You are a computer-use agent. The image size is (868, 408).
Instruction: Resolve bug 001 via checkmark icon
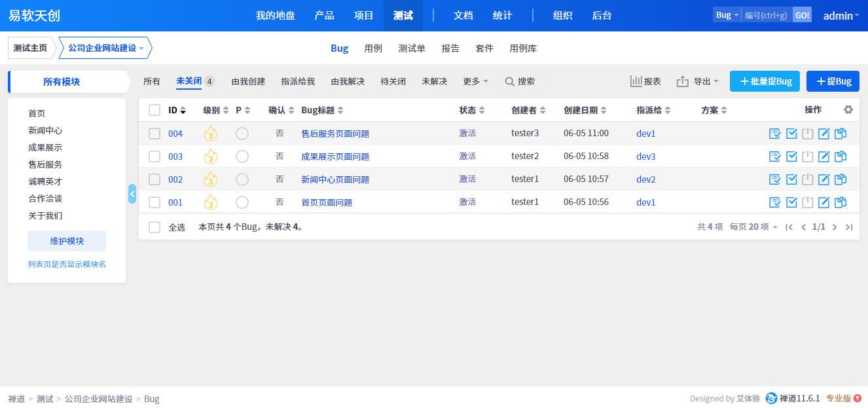tap(791, 202)
